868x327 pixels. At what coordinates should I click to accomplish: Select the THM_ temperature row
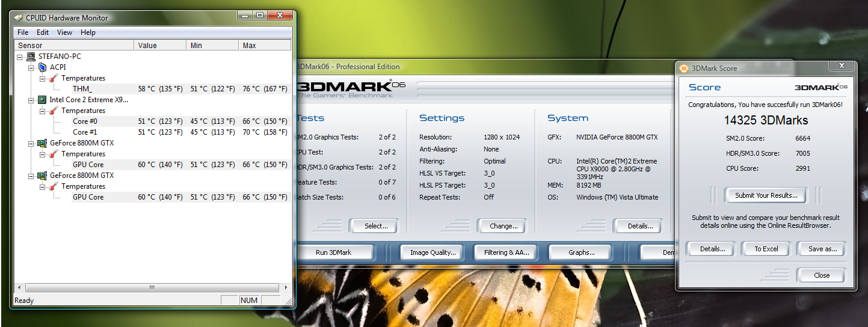181,89
